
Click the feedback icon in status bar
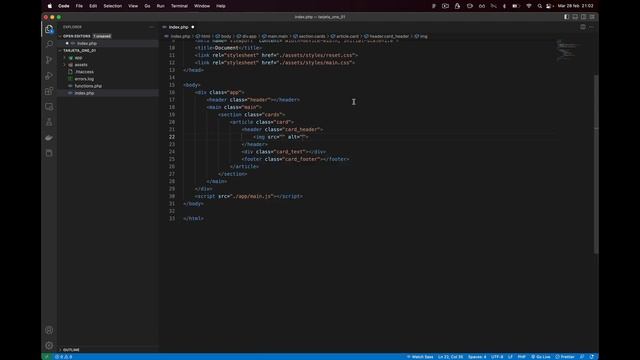coord(582,357)
